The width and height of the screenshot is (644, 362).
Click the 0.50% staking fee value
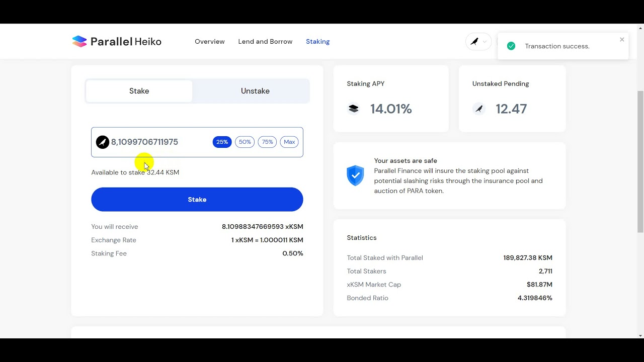tap(293, 253)
